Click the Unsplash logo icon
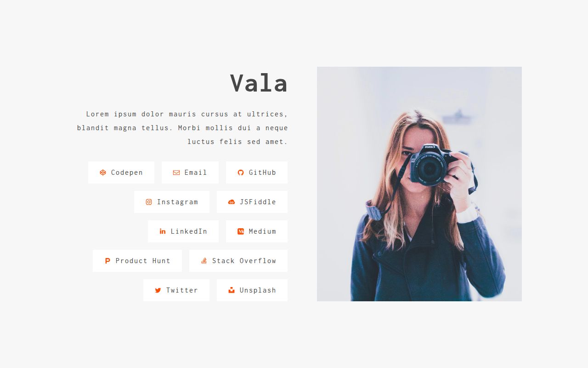This screenshot has height=368, width=588. coord(232,290)
